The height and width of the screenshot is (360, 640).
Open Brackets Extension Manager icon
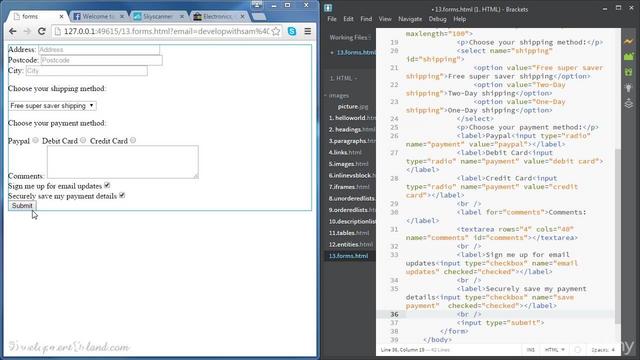click(628, 56)
